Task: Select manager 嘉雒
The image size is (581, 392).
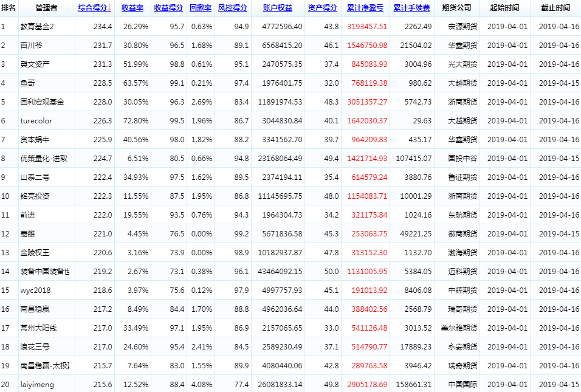Action: pos(27,234)
